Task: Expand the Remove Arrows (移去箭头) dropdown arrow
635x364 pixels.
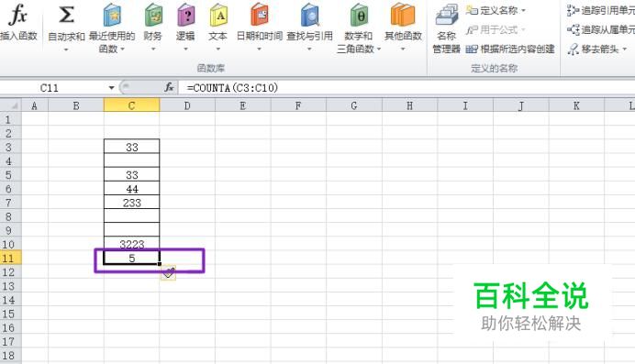Action: tap(625, 50)
